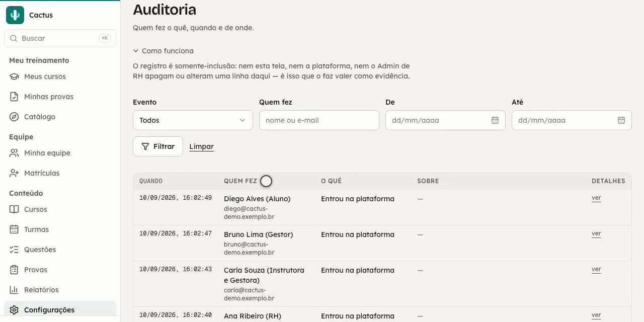Viewport: 644px width, 322px height.
Task: Click the DETALHES column header
Action: click(x=608, y=181)
